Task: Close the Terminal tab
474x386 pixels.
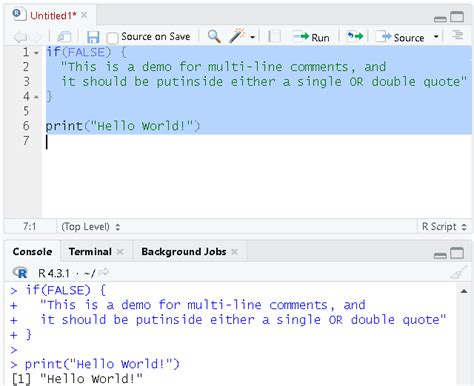Action: coord(120,252)
